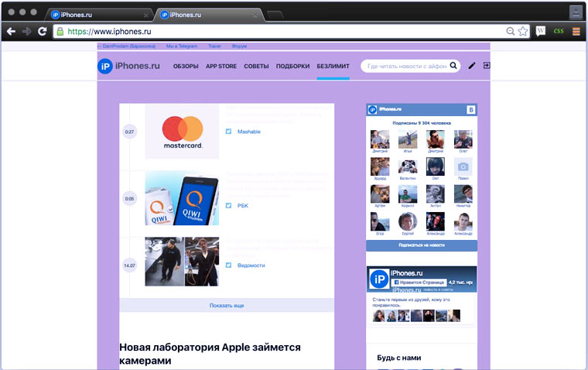Click the Показать еще button
This screenshot has width=588, height=370.
pos(227,306)
